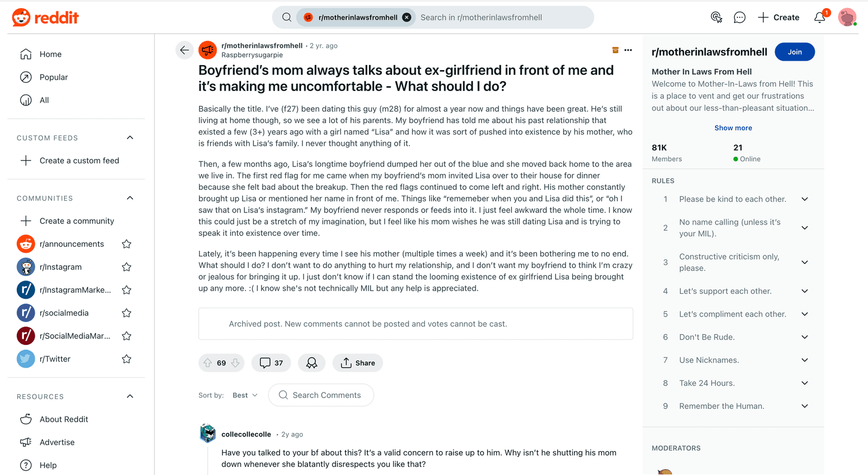This screenshot has height=475, width=868.
Task: Open the Sort by Best dropdown
Action: coord(245,395)
